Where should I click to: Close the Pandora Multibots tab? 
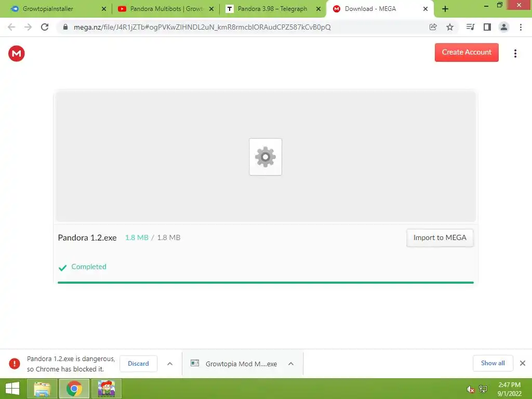point(211,9)
